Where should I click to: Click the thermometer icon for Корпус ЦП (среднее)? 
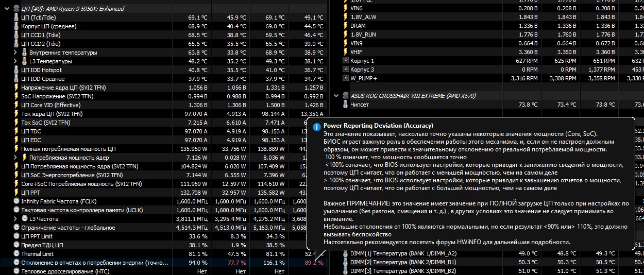[x=16, y=26]
